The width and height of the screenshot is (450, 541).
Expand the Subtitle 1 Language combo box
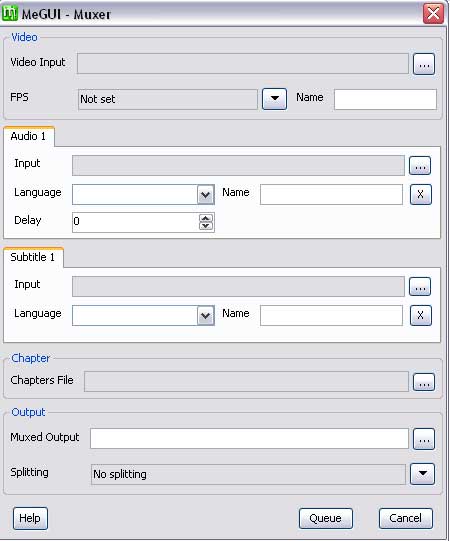point(206,315)
